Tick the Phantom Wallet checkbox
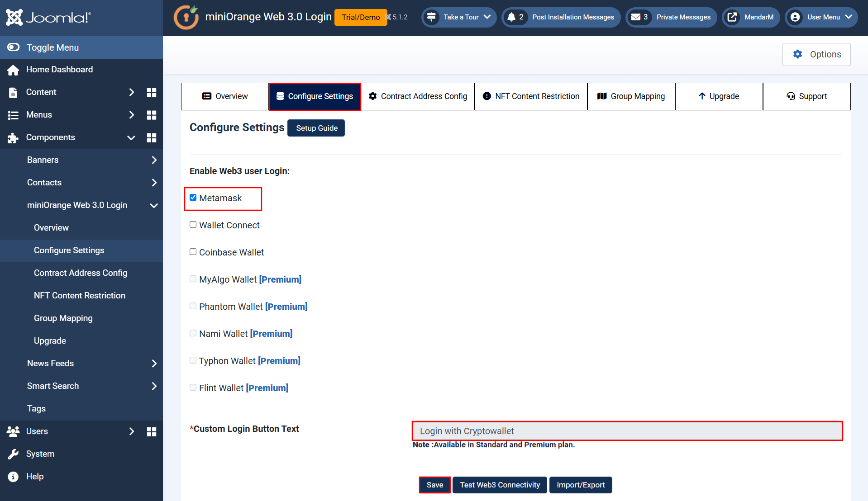Image resolution: width=868 pixels, height=501 pixels. (193, 306)
